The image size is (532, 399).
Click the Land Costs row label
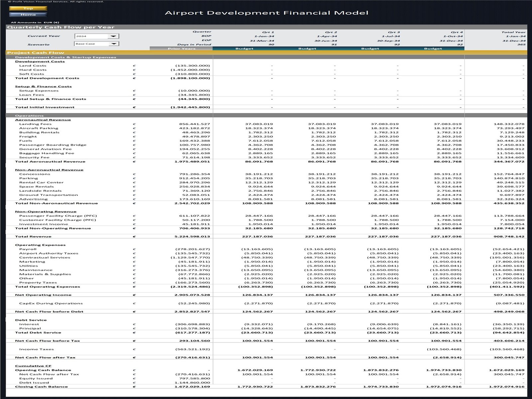click(33, 66)
